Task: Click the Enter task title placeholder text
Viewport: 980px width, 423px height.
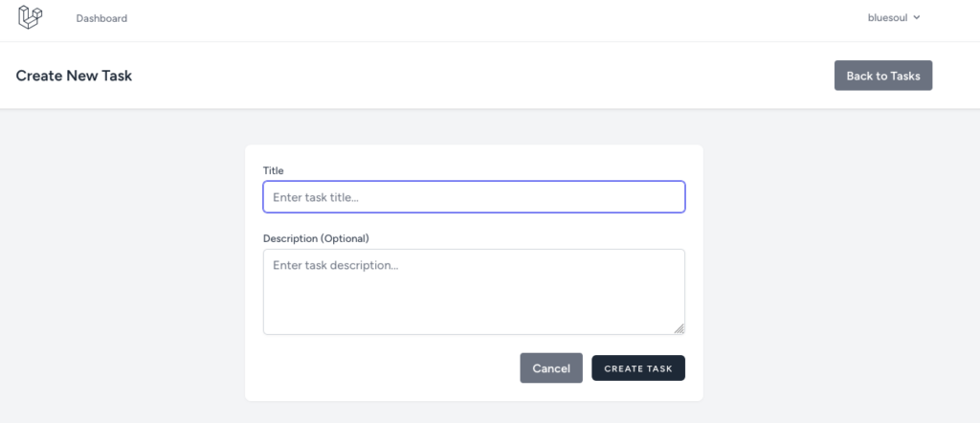Action: (x=316, y=197)
